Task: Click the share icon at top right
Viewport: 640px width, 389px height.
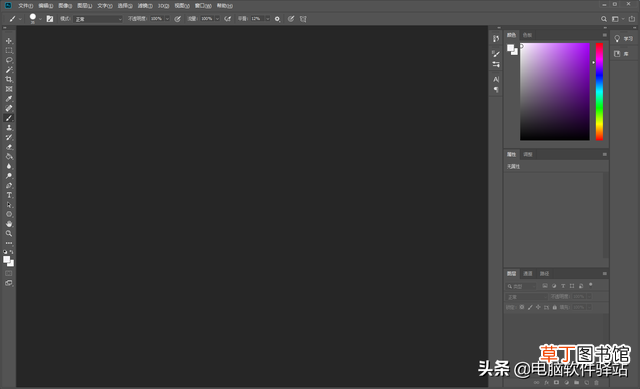Action: (631, 19)
